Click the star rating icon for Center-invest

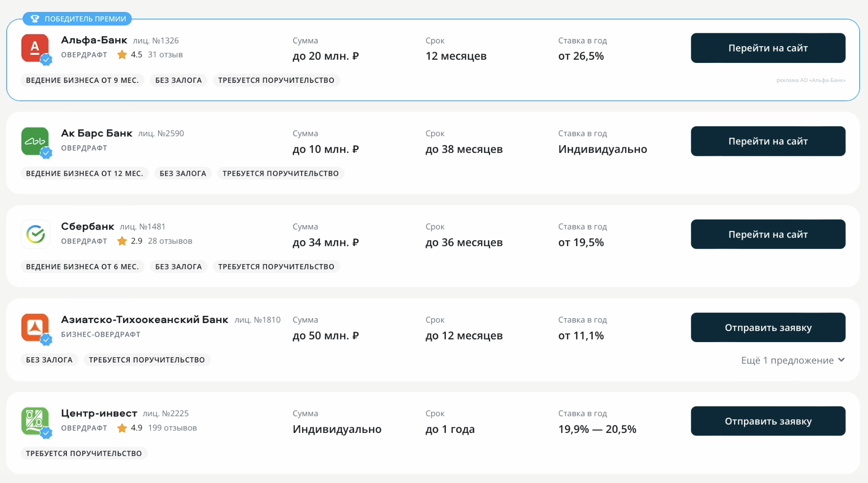click(x=122, y=428)
